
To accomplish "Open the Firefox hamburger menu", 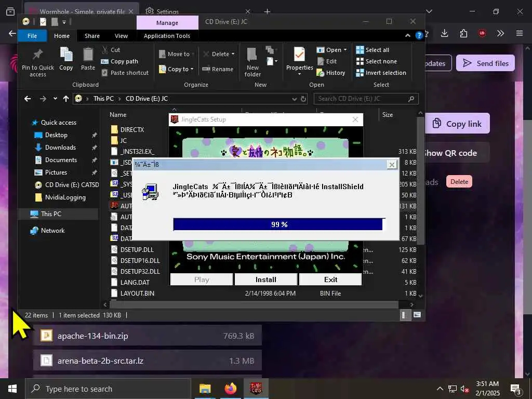I will coord(520,33).
